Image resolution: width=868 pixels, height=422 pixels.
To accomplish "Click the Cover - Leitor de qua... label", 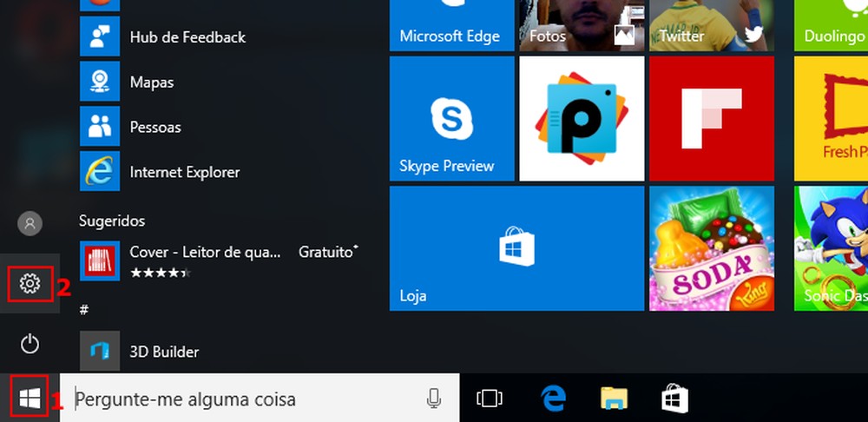I will (206, 252).
